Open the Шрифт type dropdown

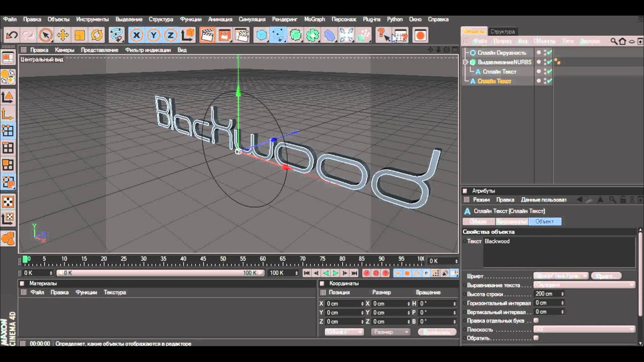(561, 276)
